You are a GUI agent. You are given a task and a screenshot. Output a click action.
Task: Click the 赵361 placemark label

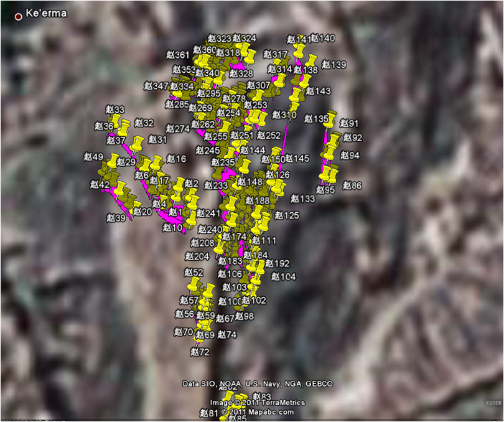178,55
